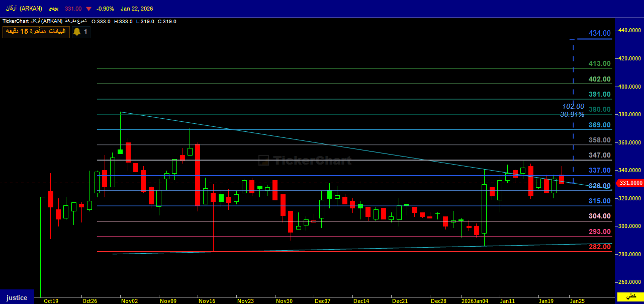Click the candlestick chart type label
The height and width of the screenshot is (304, 644).
click(x=76, y=21)
